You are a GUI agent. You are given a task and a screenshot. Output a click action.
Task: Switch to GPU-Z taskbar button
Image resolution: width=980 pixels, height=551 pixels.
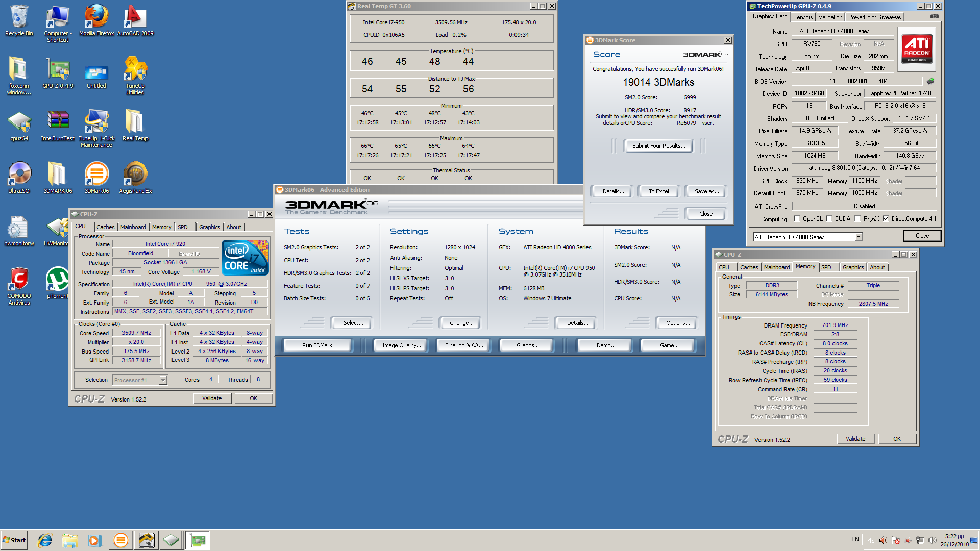pos(198,540)
